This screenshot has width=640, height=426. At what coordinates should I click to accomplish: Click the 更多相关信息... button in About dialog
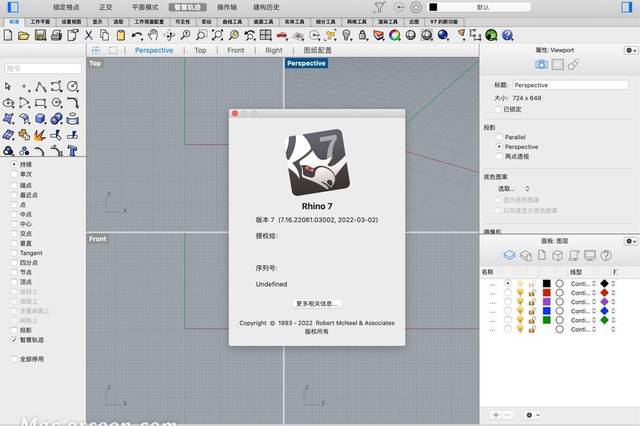[x=317, y=304]
